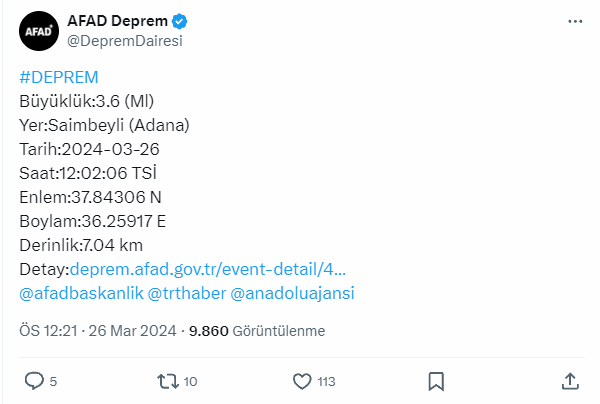This screenshot has width=600, height=404.
Task: Visit the @trthaber mention
Action: pyautogui.click(x=187, y=293)
